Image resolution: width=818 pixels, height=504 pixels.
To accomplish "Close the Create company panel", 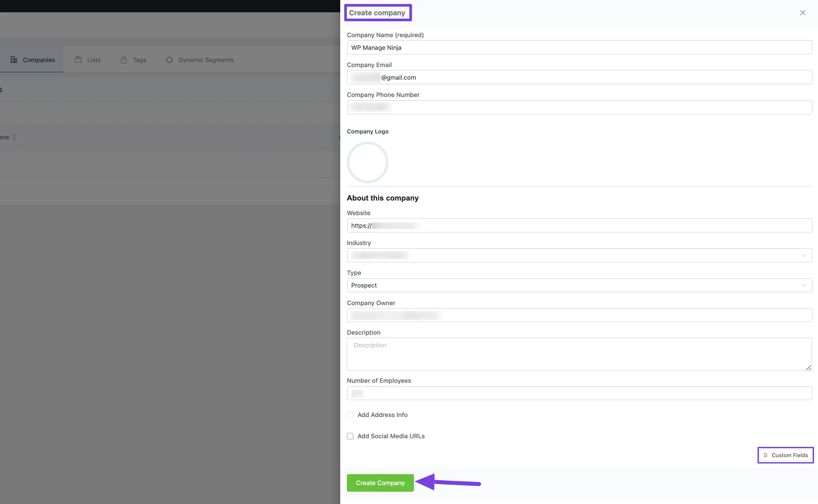I will point(802,13).
